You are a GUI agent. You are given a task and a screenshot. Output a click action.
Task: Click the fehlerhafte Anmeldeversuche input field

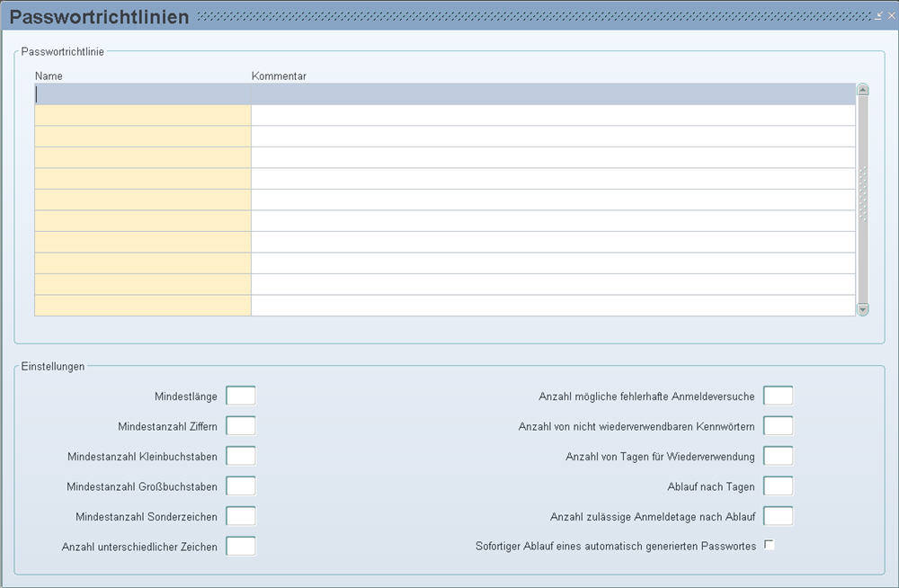(778, 396)
